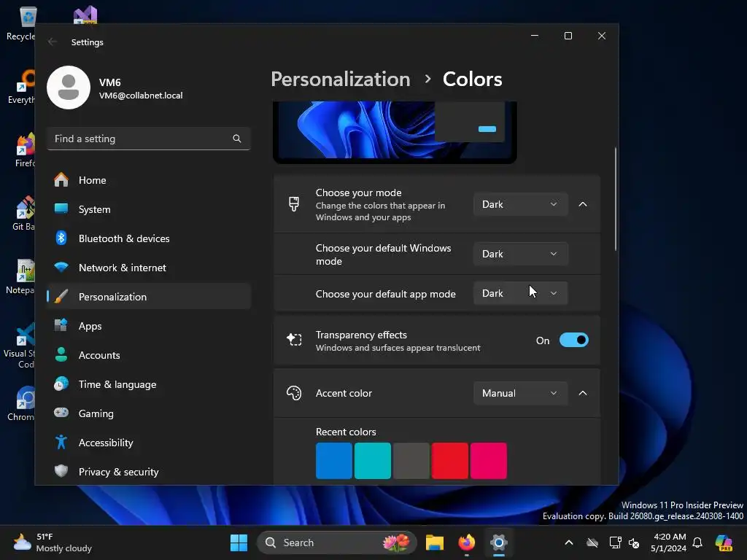
Task: Collapse the Choose your mode section
Action: click(583, 204)
